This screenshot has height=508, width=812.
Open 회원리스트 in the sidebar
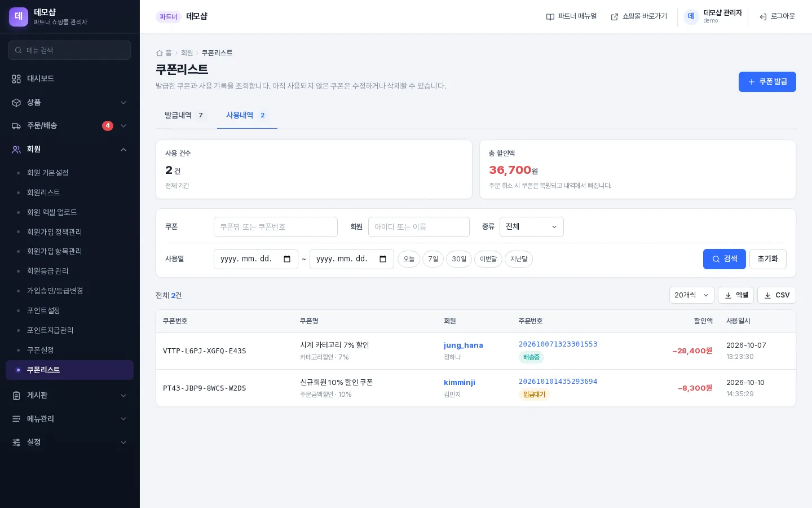point(69,192)
